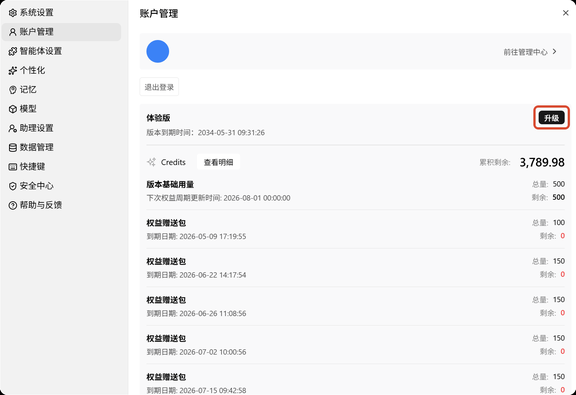Open the 系统设置 menu item

click(x=61, y=13)
